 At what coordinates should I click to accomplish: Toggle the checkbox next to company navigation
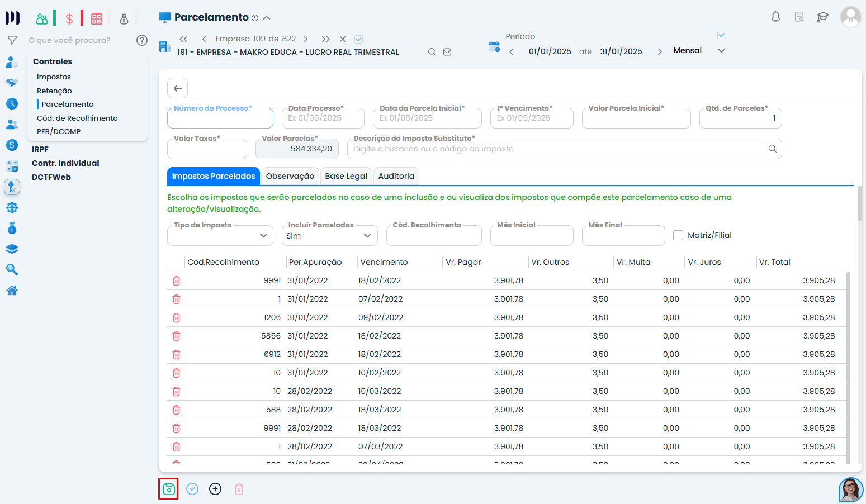pyautogui.click(x=359, y=39)
